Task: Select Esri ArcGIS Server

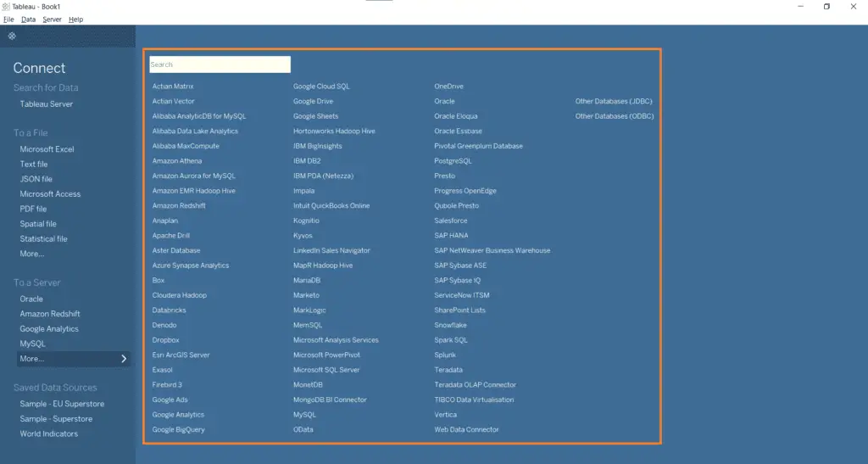Action: (x=181, y=355)
